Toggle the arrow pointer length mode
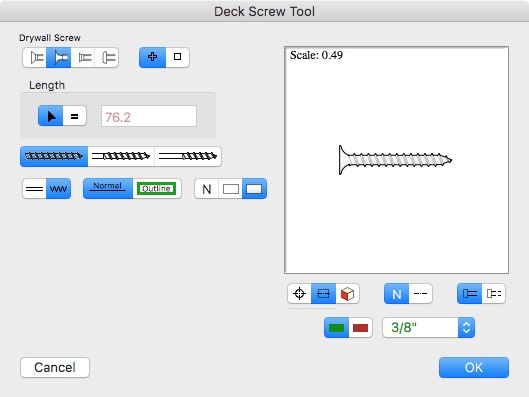 click(51, 116)
